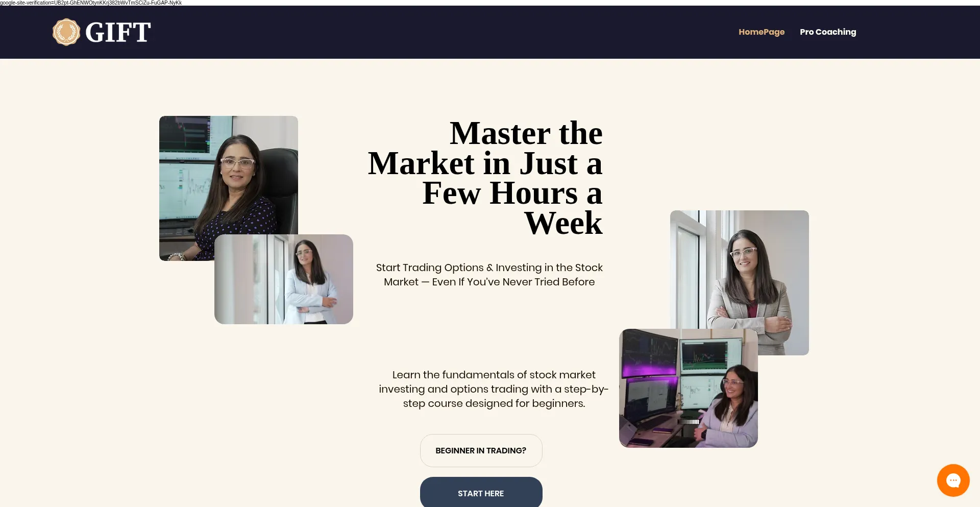Open the orange chat bubble widget
980x507 pixels.
point(953,480)
